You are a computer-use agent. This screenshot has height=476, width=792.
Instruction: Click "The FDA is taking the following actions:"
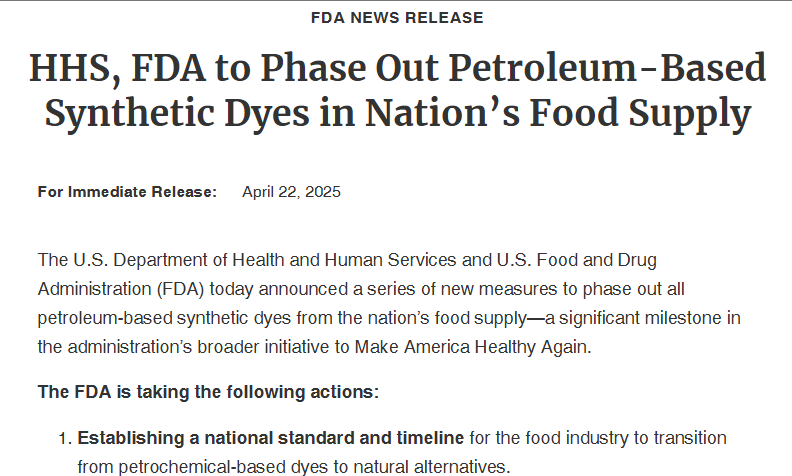tap(208, 391)
